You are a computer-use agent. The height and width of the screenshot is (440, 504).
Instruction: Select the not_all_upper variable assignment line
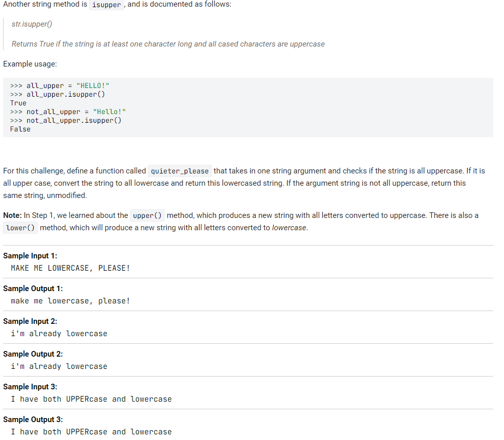(67, 112)
